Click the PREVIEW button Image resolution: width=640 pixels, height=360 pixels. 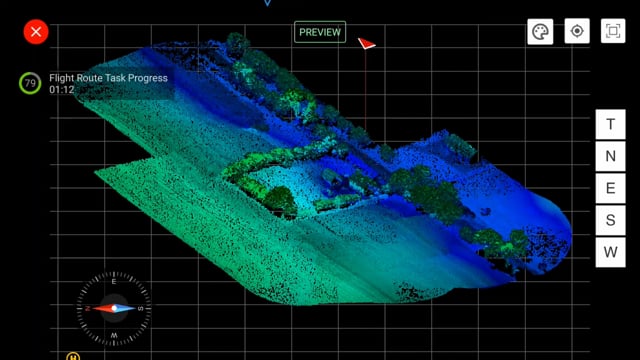[x=320, y=32]
